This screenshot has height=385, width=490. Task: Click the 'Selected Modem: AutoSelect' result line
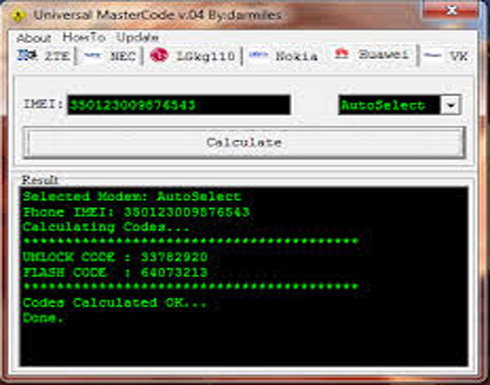point(132,196)
